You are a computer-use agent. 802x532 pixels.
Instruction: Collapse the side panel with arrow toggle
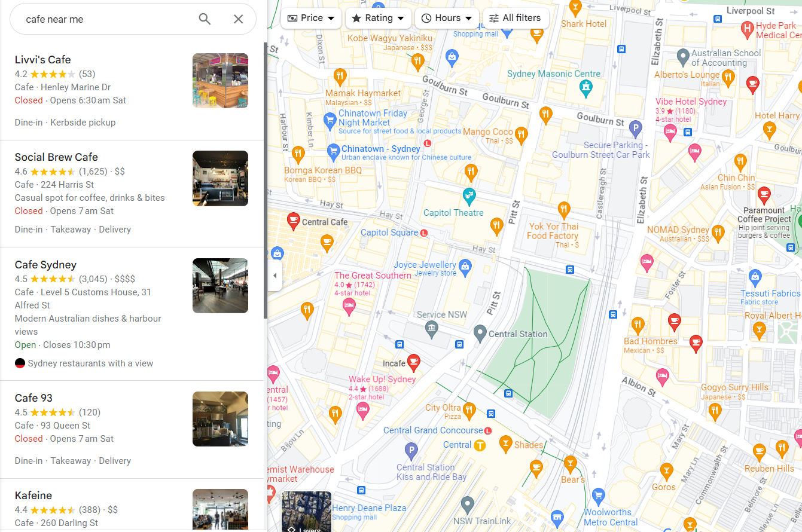coord(275,276)
